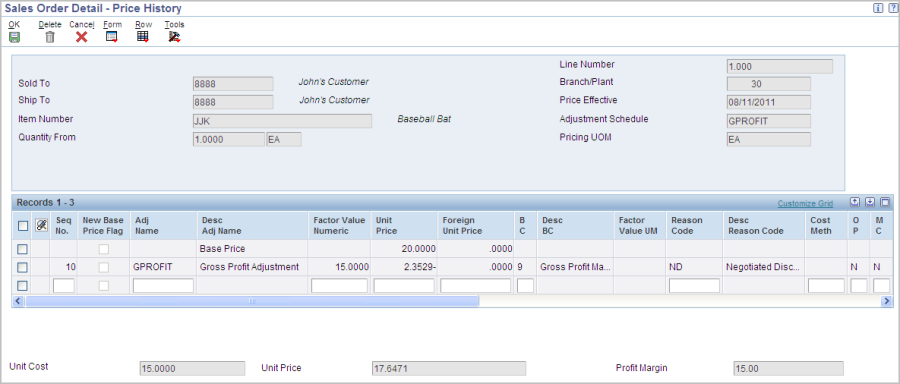Screen dimensions: 900x384
Task: Click the OK save icon
Action: [14, 37]
